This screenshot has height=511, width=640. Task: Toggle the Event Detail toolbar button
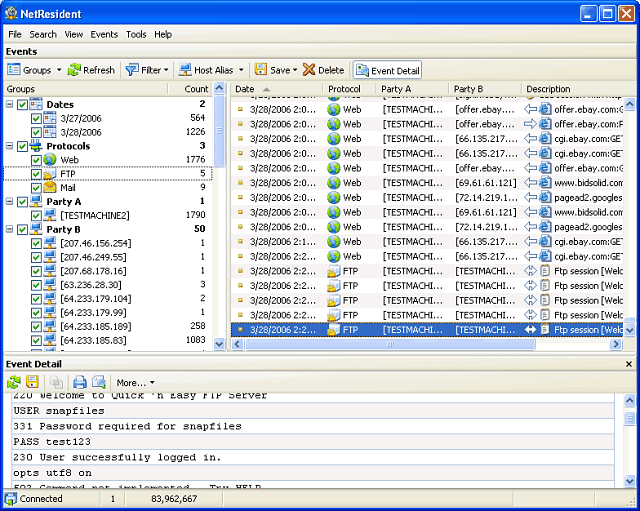pos(387,70)
